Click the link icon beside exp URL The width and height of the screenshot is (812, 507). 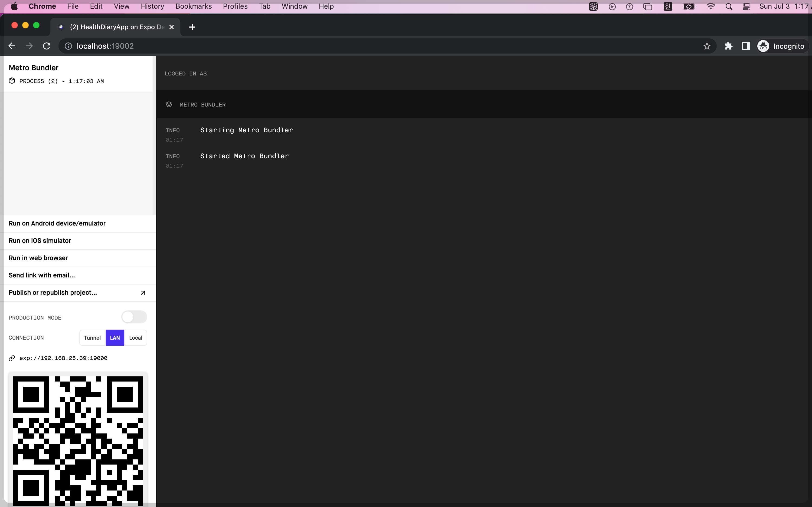point(12,358)
